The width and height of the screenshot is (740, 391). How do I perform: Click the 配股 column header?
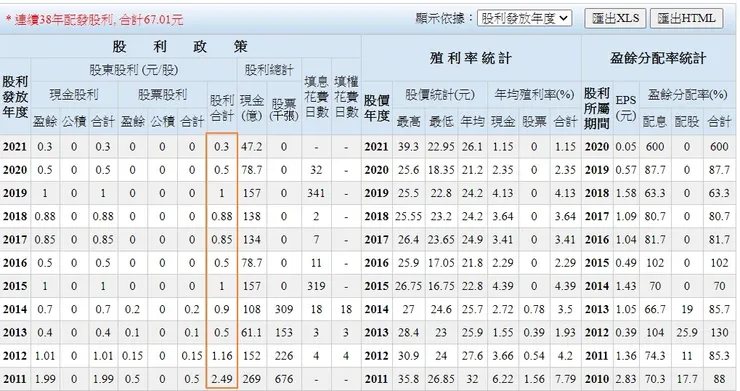pyautogui.click(x=687, y=121)
